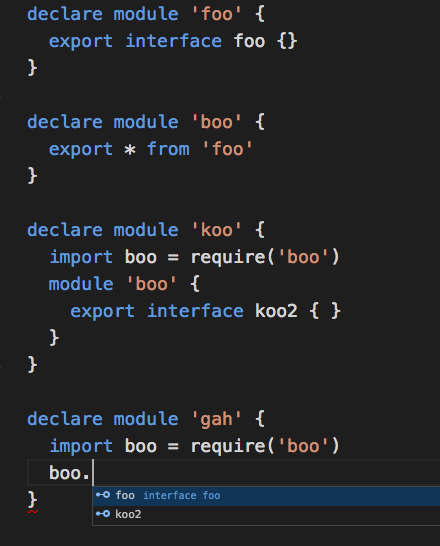Click 'declare' keyword of the boo module
This screenshot has height=546, width=440.
pyautogui.click(x=65, y=122)
